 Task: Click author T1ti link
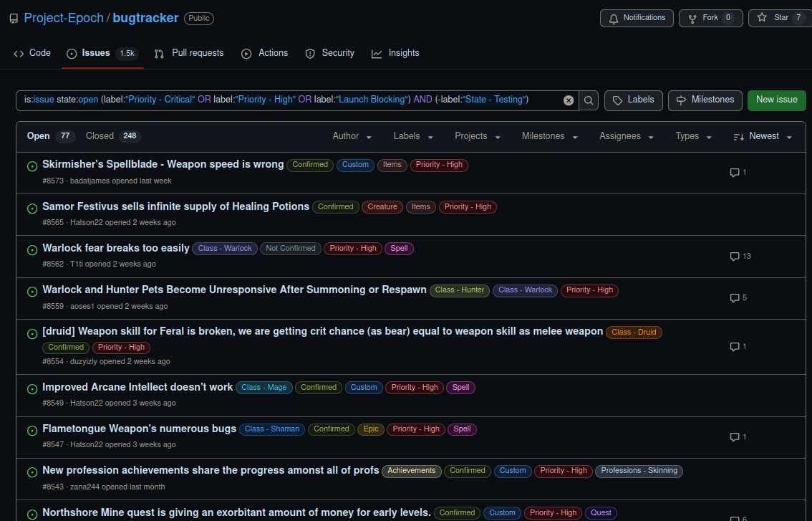pos(77,264)
